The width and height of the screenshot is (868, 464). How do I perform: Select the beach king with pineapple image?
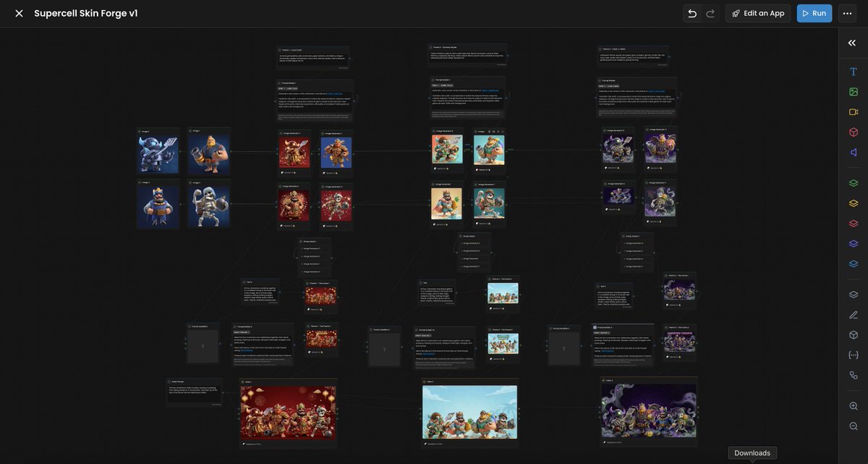(447, 203)
